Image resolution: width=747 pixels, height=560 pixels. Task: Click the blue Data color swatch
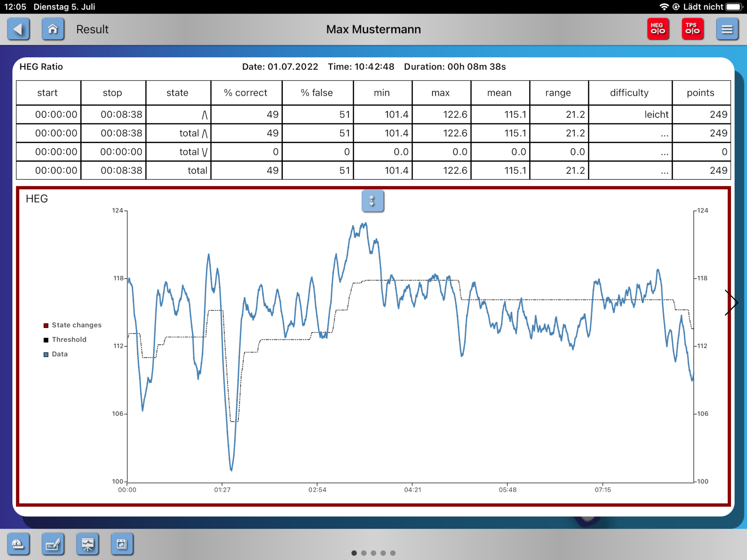click(46, 354)
